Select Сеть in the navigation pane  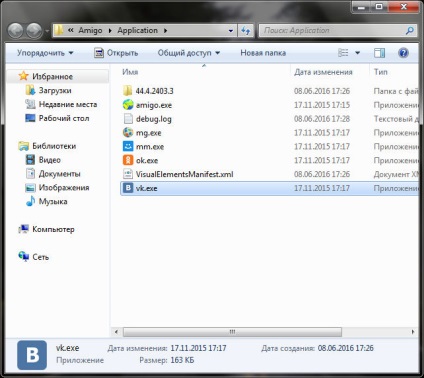coord(40,257)
